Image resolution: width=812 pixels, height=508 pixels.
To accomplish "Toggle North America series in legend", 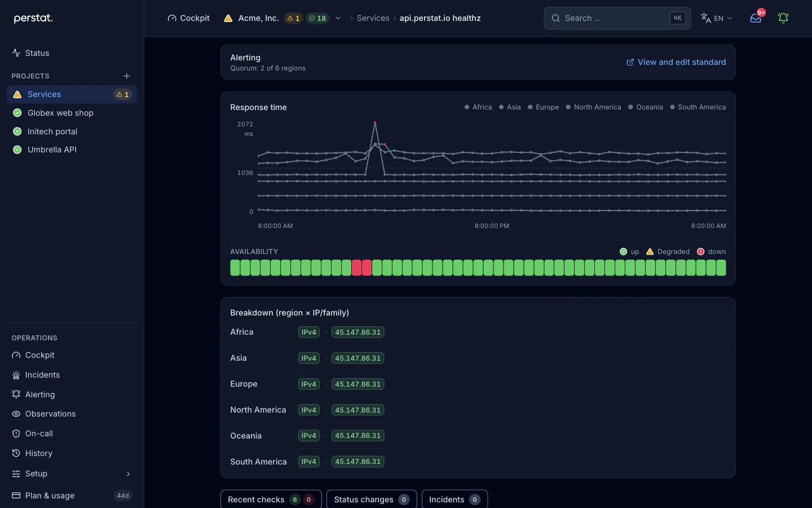I will 593,107.
